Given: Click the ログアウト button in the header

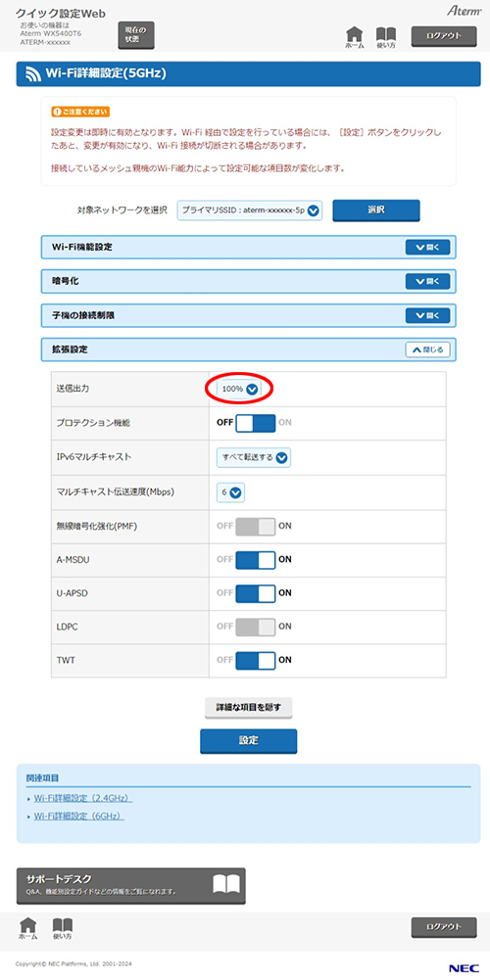Looking at the screenshot, I should coord(444,35).
